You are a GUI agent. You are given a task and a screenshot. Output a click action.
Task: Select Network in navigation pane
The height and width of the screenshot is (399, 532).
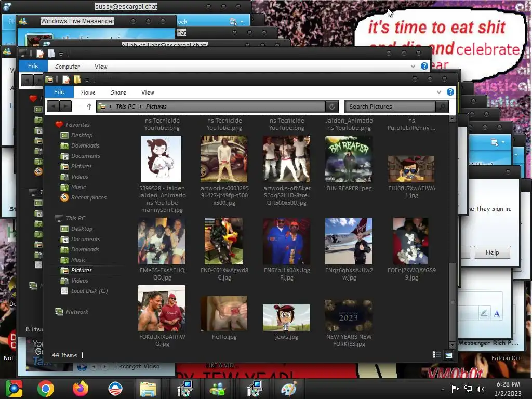pos(77,312)
